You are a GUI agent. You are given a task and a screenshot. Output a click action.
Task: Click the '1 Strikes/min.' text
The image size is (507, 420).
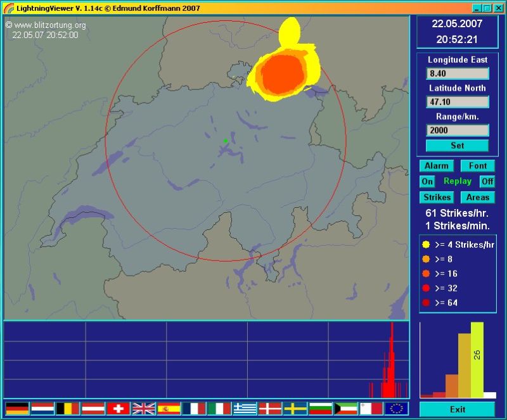(x=458, y=226)
